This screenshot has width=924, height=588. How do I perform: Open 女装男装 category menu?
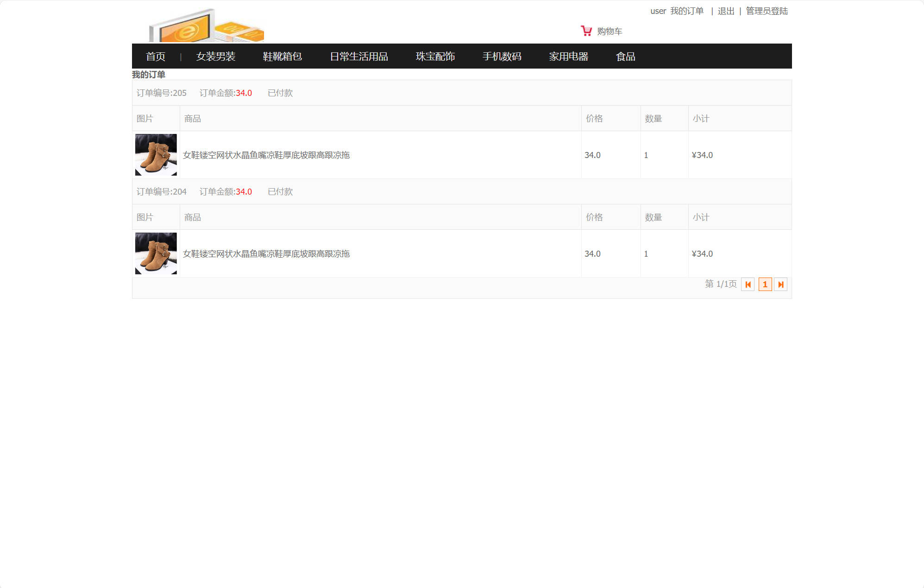click(216, 57)
